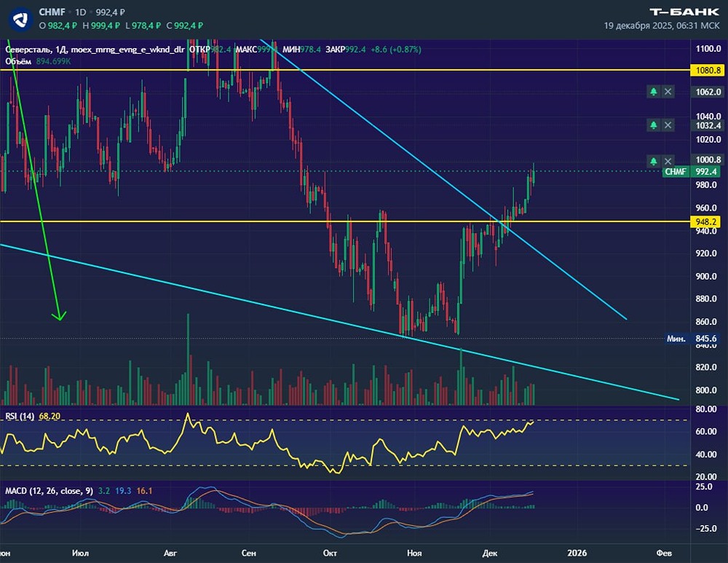Click the MACD (12, 26, close, 9) label

coord(49,491)
